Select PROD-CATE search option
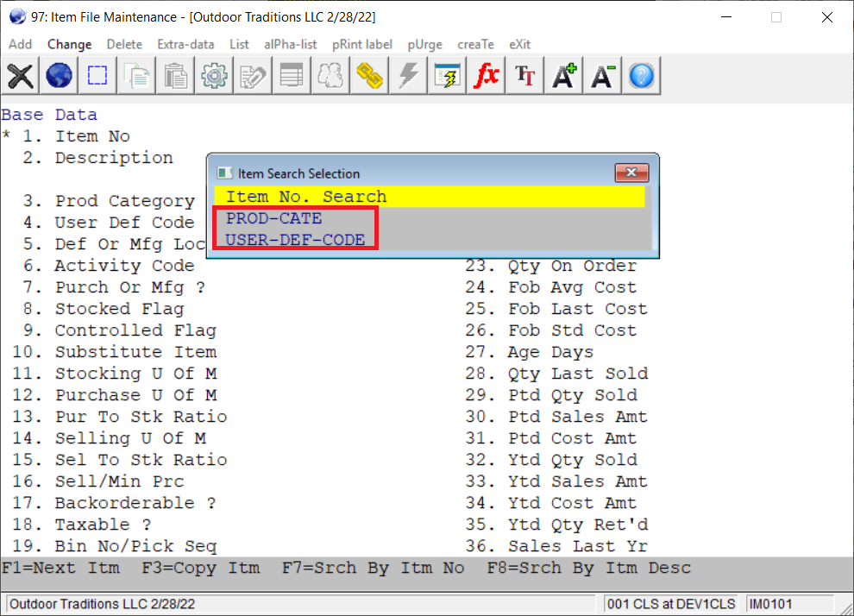Screen dimensions: 854x616 tap(273, 218)
